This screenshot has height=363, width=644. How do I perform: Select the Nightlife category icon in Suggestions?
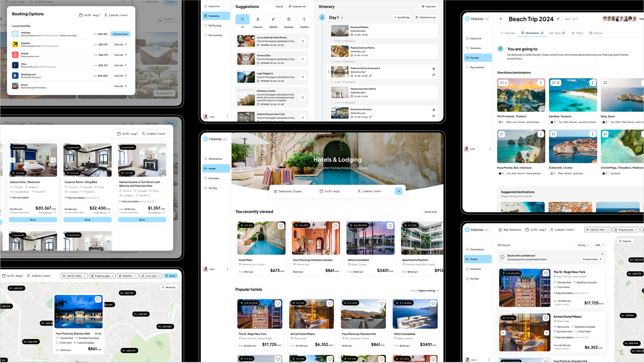tap(273, 19)
